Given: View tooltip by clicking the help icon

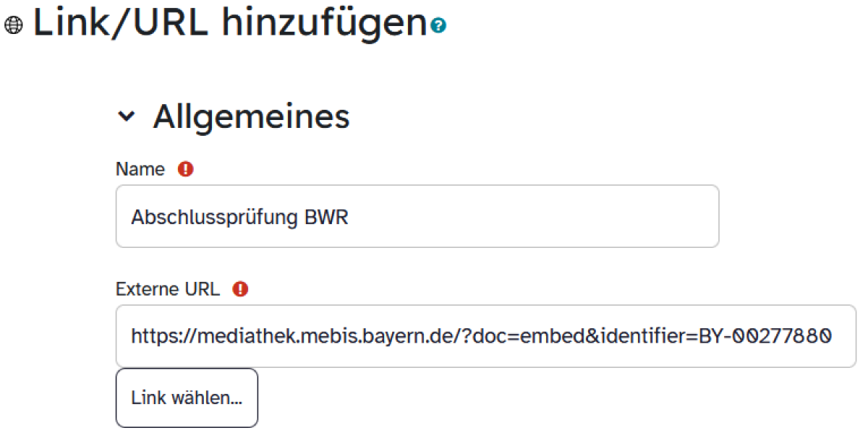Looking at the screenshot, I should (438, 26).
